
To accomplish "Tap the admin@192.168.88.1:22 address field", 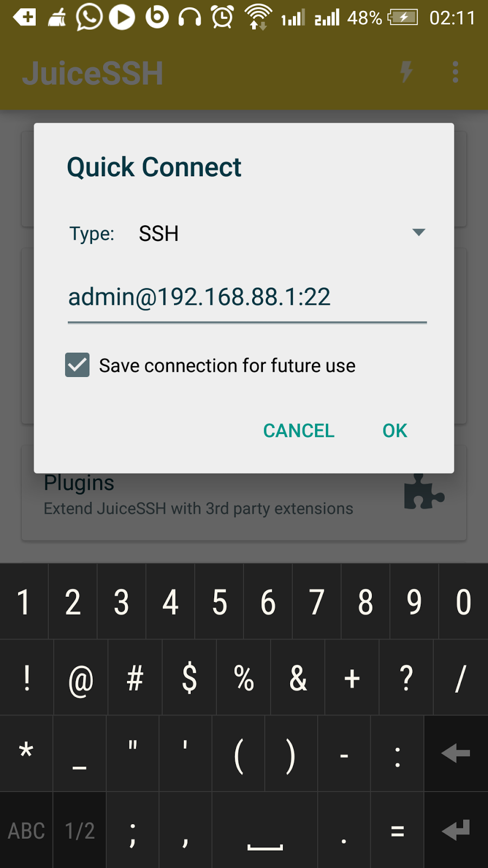I will tap(247, 297).
